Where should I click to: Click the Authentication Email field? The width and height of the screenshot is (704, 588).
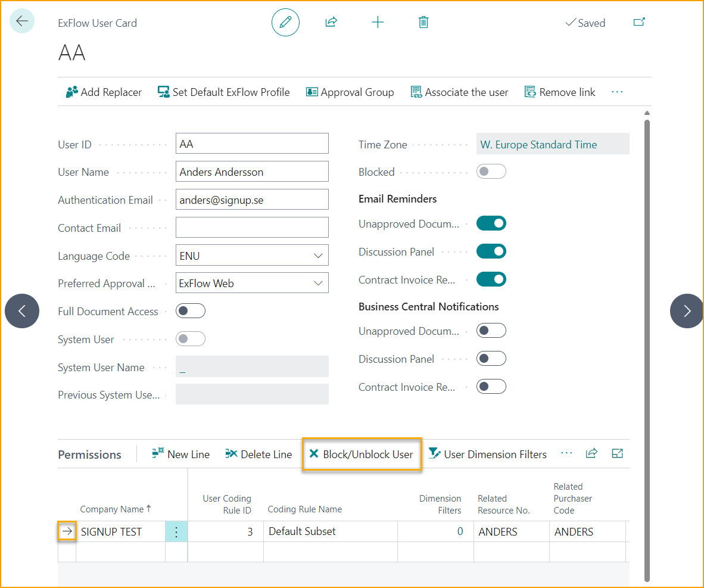252,200
